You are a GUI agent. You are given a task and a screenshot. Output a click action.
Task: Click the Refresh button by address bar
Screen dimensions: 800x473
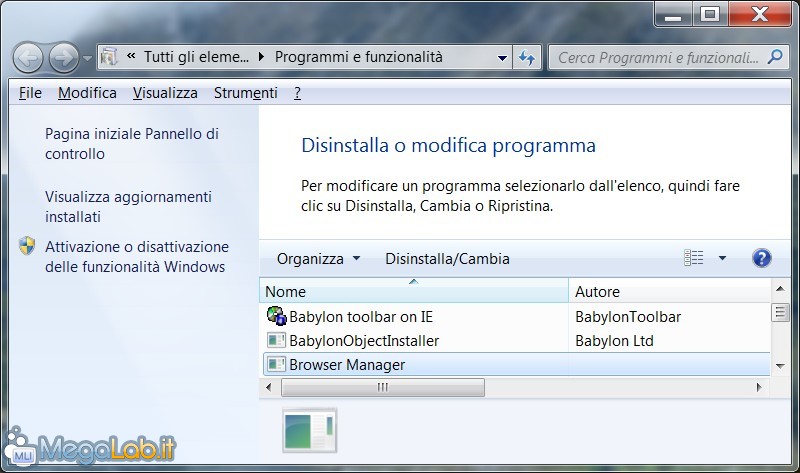click(x=527, y=57)
